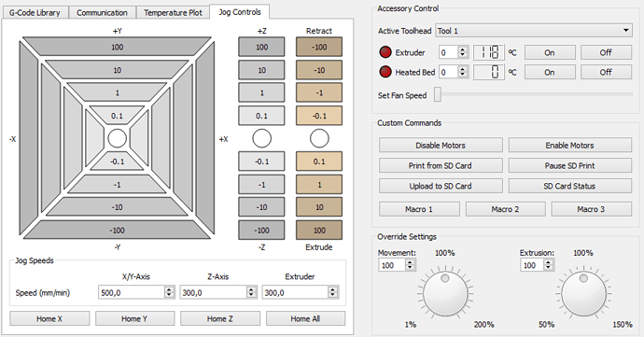The image size is (644, 337).
Task: Jog +Y by 100 in XY pad
Action: (x=117, y=47)
